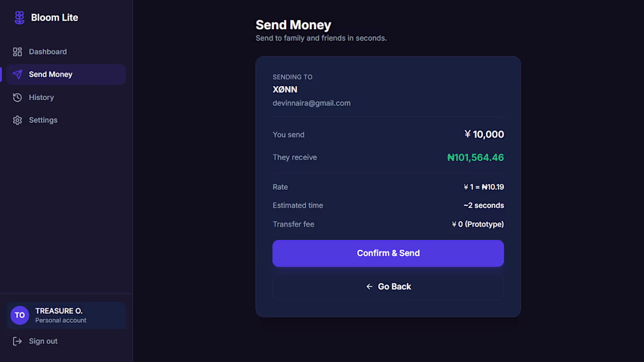Click the Go Back button

388,286
